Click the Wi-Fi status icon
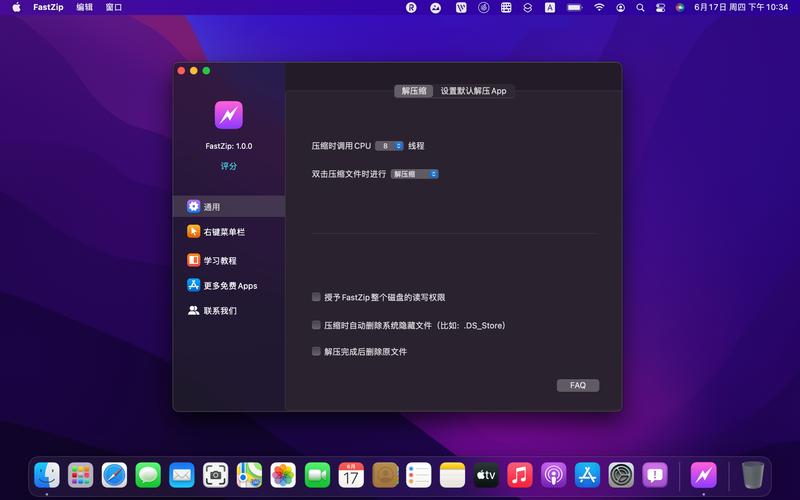 [599, 8]
